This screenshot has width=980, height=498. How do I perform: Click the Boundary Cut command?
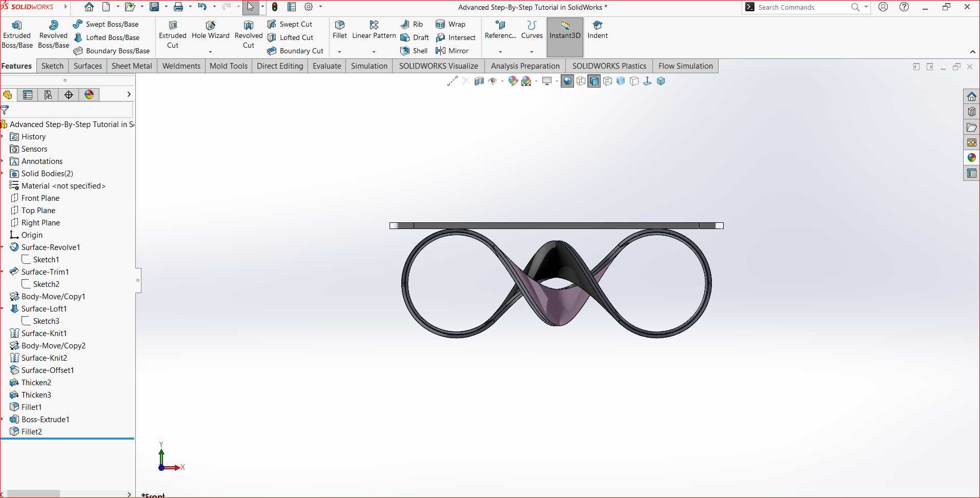(295, 51)
